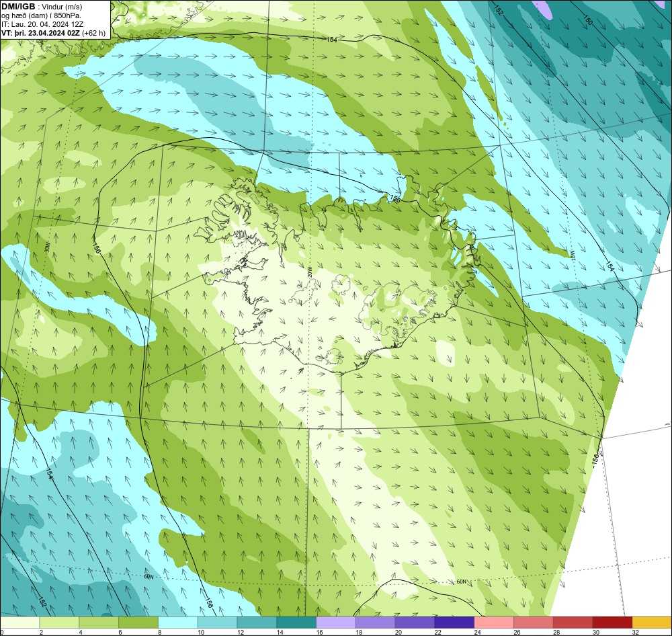Pick the 4–6 m/s green legend swatch

click(99, 623)
